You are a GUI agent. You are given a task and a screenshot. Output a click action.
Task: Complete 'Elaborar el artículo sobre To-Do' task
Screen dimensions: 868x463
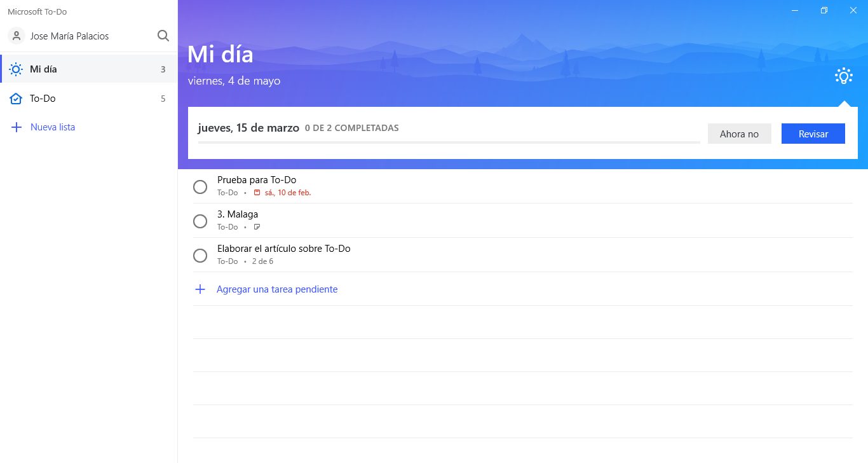click(200, 256)
